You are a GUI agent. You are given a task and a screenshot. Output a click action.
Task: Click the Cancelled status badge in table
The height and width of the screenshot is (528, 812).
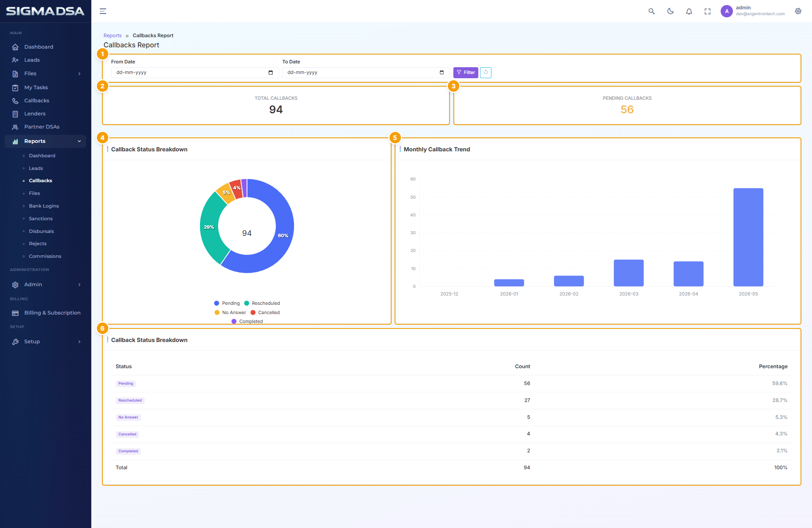(127, 434)
